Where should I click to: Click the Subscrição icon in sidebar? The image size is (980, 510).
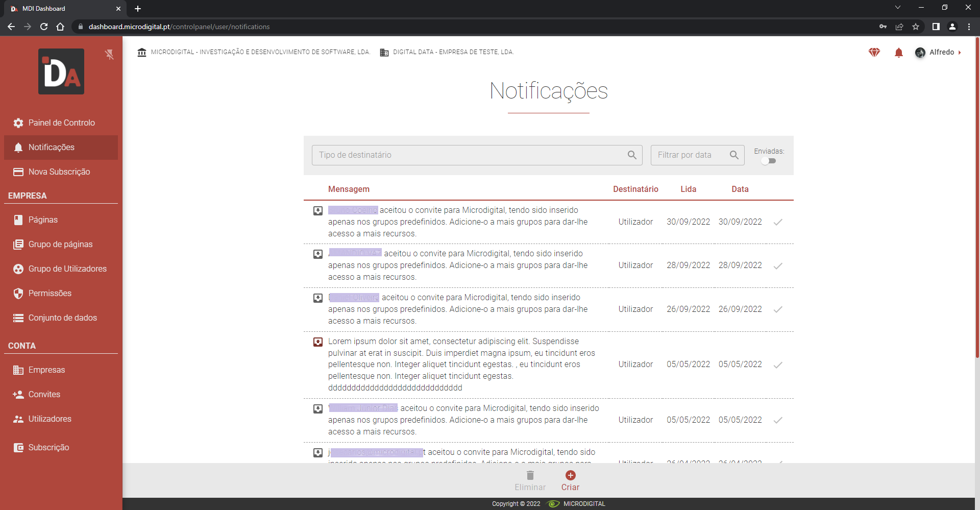pos(18,447)
